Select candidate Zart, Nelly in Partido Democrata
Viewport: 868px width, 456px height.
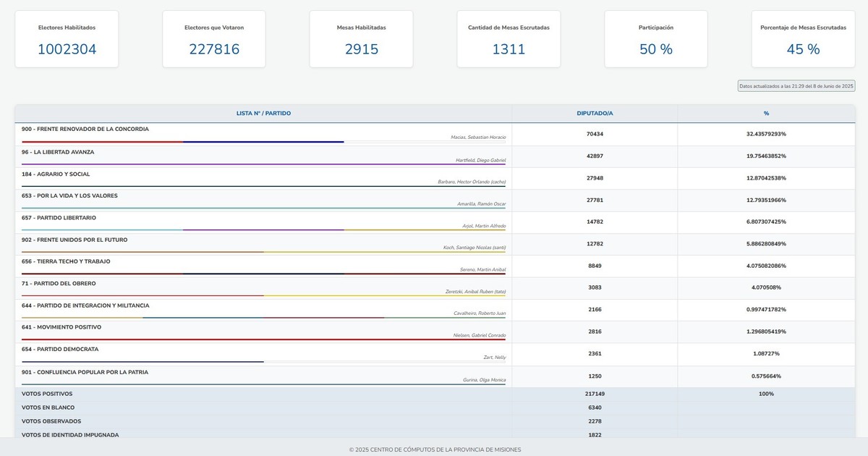click(x=494, y=358)
